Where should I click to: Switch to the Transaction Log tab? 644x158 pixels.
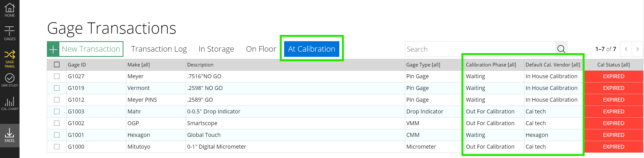point(159,49)
